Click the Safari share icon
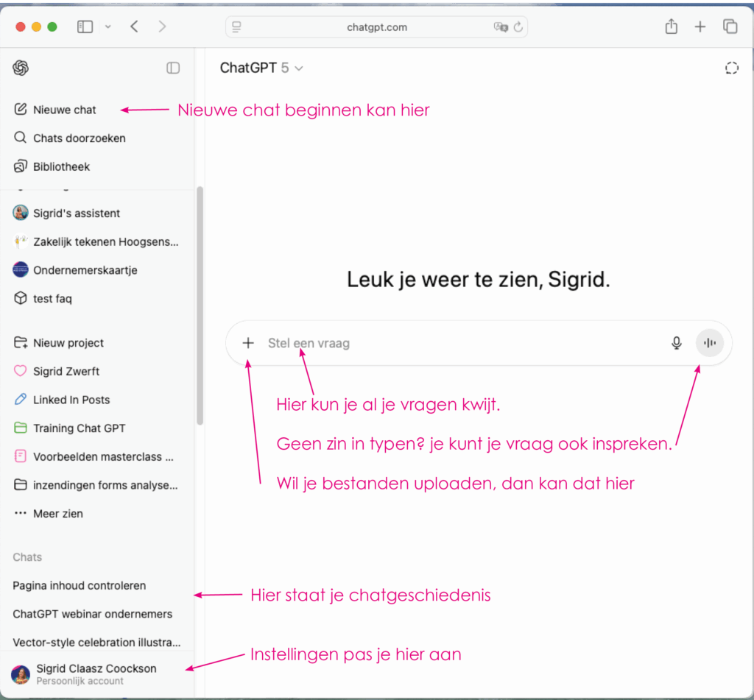This screenshot has height=700, width=754. click(672, 26)
